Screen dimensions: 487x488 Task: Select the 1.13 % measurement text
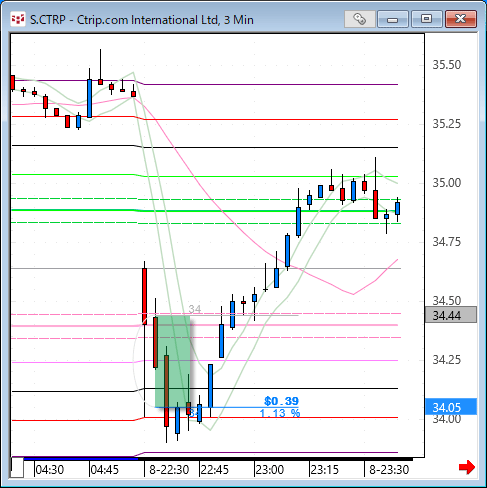point(280,413)
